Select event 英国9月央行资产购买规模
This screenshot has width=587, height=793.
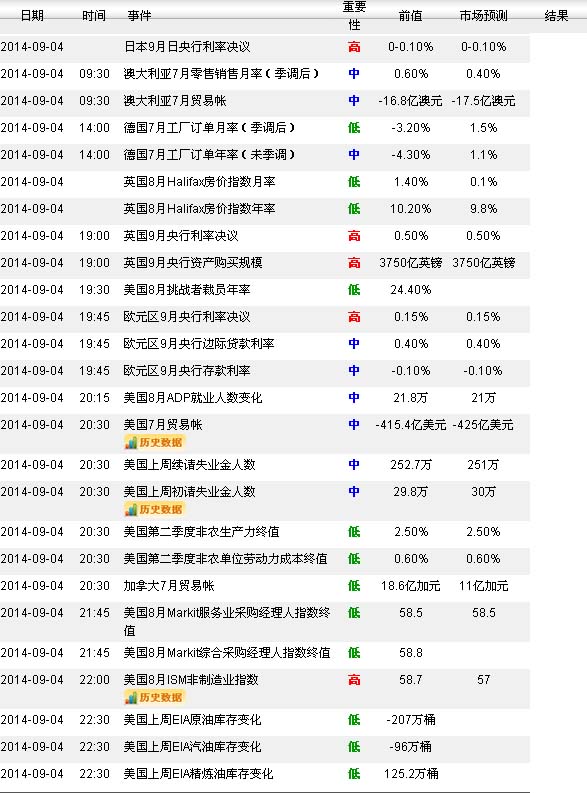pyautogui.click(x=193, y=263)
